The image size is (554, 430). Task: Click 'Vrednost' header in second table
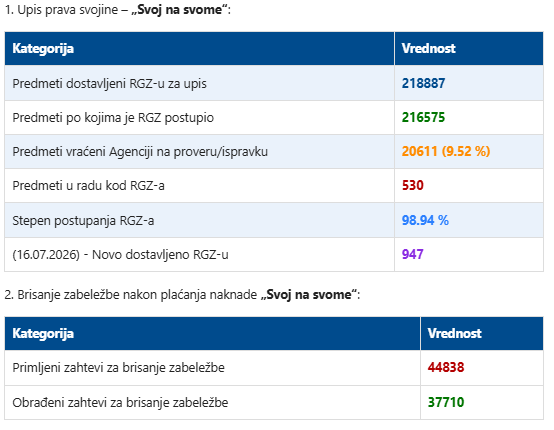click(x=454, y=333)
